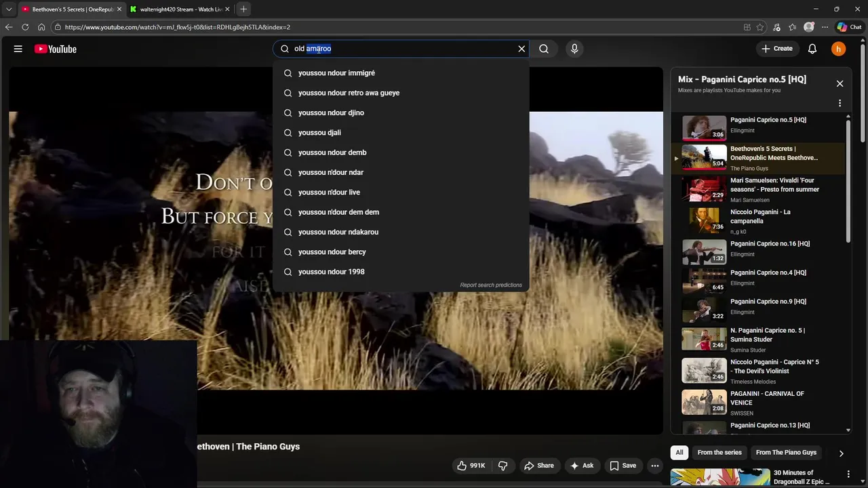Viewport: 868px width, 488px height.
Task: Show more filter chips with right chevron
Action: [x=841, y=453]
